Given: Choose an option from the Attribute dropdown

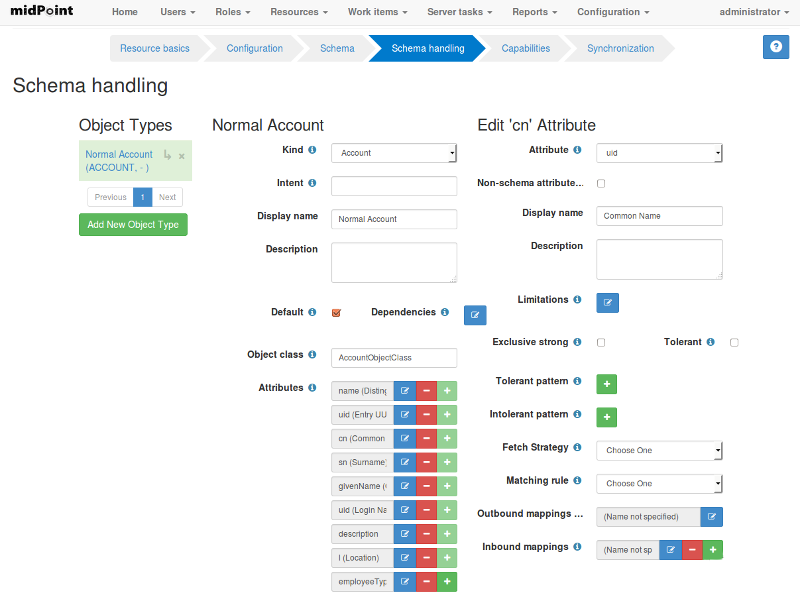Looking at the screenshot, I should pos(659,153).
